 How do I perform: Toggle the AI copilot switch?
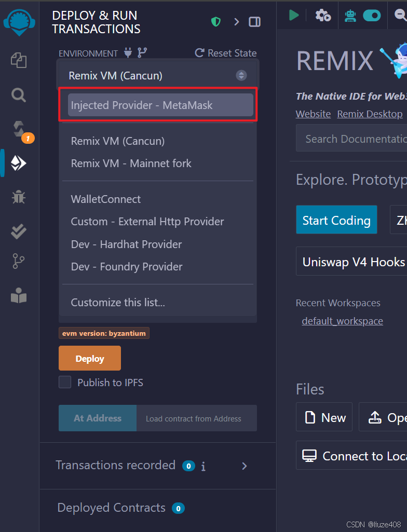point(372,16)
